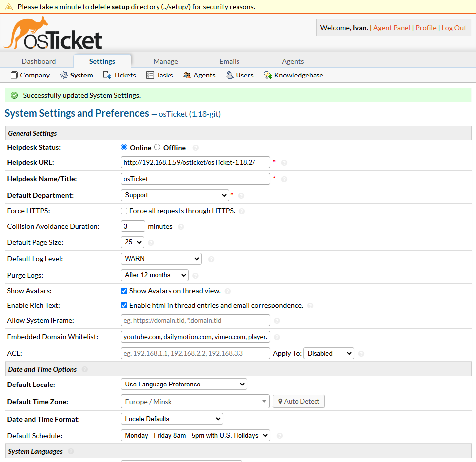Show help tip for Helpdesk Status
The width and height of the screenshot is (476, 462).
pyautogui.click(x=196, y=148)
